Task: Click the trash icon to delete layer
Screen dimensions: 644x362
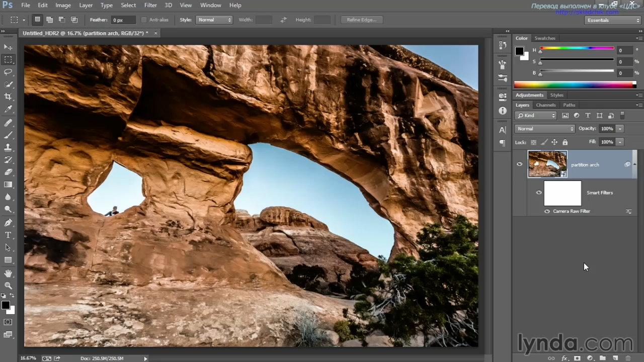Action: [628, 358]
